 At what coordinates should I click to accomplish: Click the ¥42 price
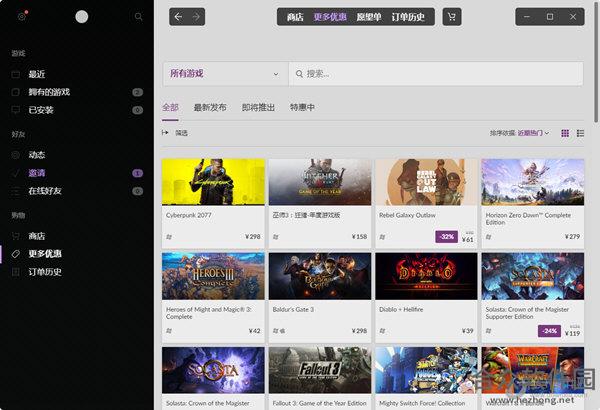(x=254, y=331)
